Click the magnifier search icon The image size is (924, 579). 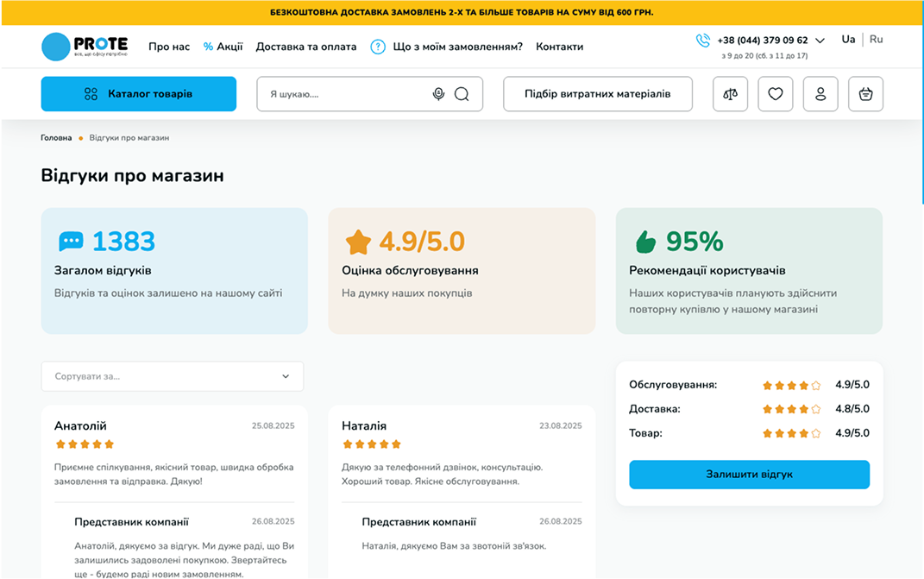click(x=462, y=94)
